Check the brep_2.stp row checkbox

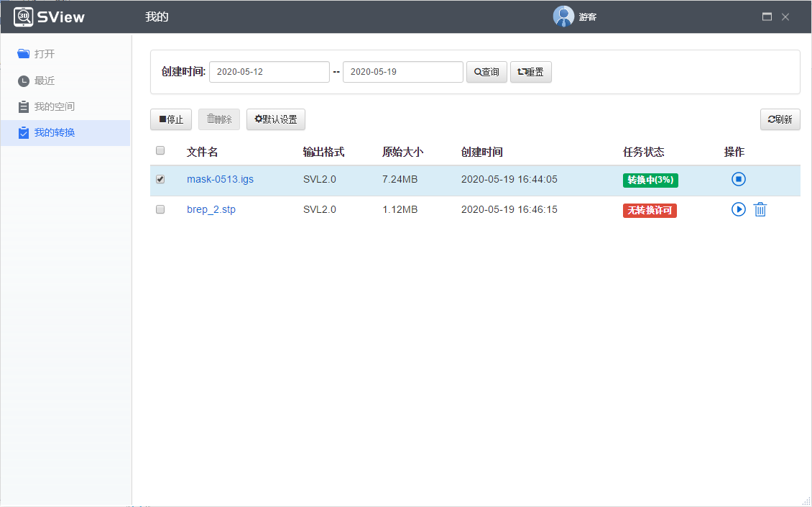[160, 209]
